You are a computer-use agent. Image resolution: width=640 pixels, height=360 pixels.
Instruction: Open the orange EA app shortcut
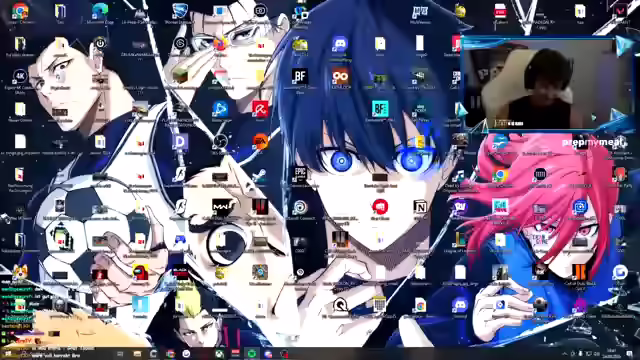[260, 142]
